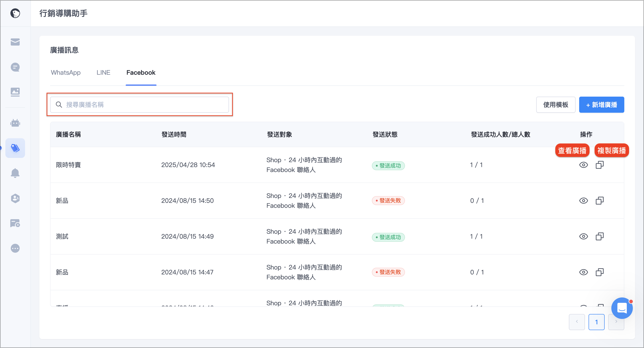Image resolution: width=644 pixels, height=348 pixels.
Task: Click the recipient text in 測試 row
Action: [x=304, y=236]
